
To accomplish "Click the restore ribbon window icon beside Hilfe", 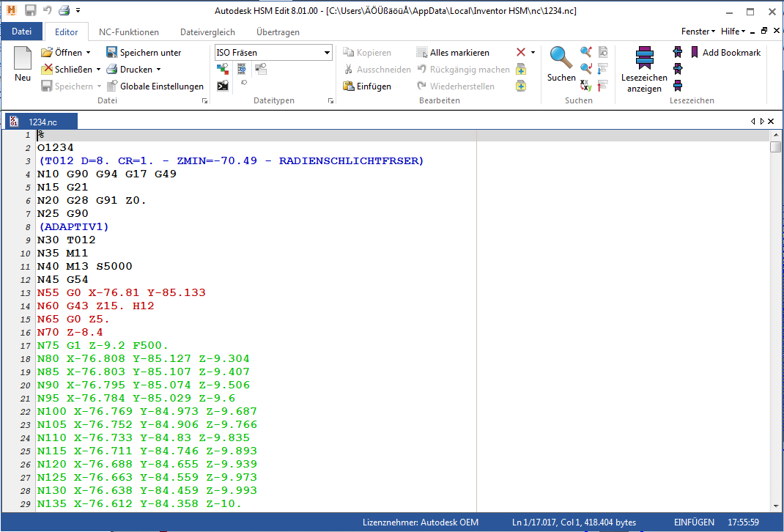I will point(764,31).
